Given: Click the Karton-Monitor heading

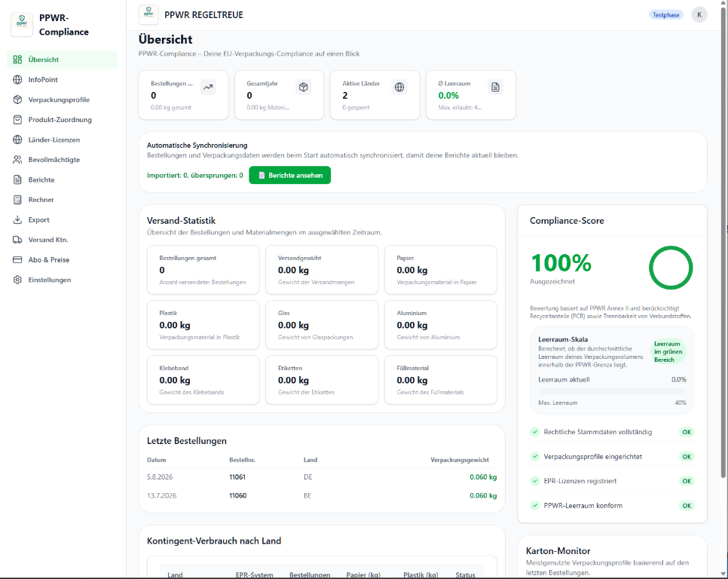Looking at the screenshot, I should 558,550.
